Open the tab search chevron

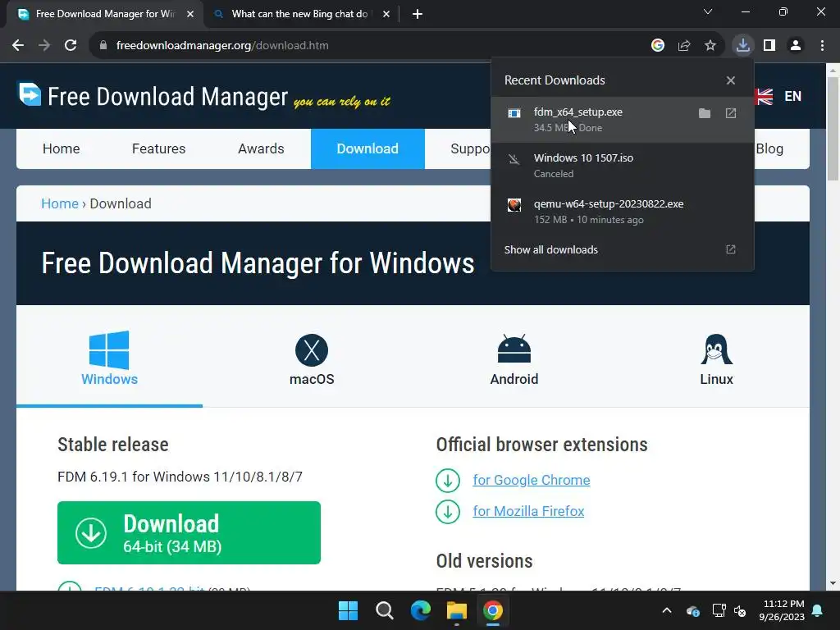(708, 11)
